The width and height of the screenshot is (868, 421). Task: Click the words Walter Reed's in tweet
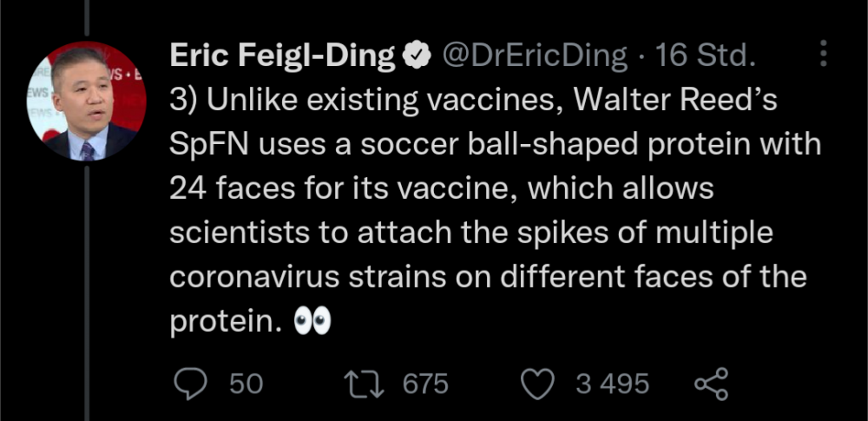tap(675, 101)
